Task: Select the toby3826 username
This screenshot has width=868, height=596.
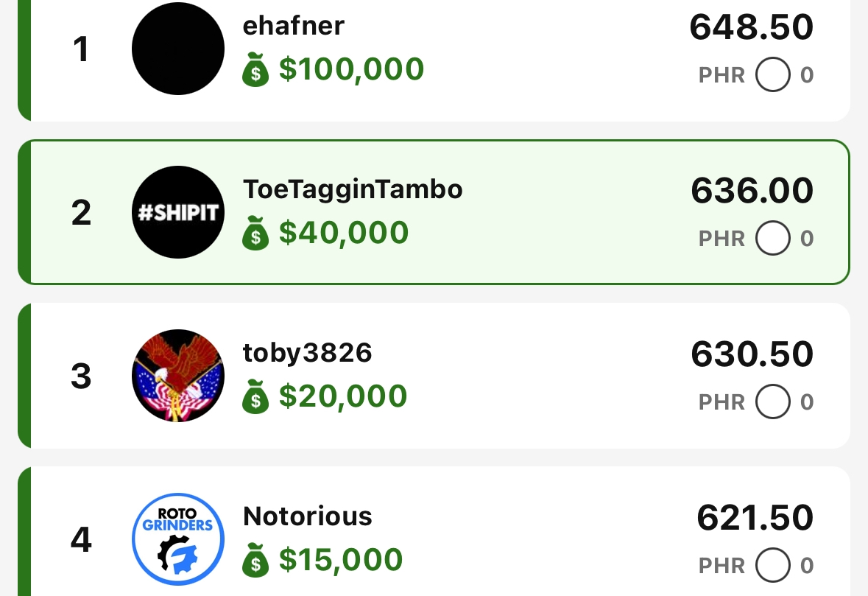Action: click(x=307, y=354)
